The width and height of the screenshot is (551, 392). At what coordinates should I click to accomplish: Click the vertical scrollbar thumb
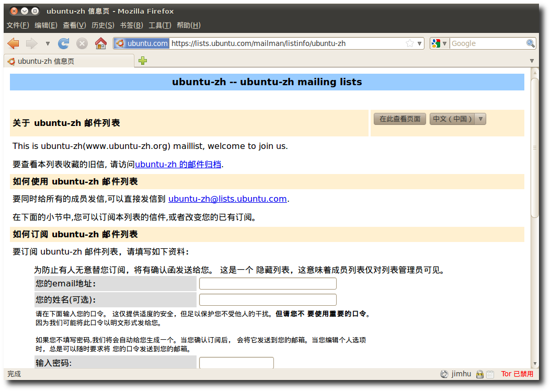click(535, 147)
